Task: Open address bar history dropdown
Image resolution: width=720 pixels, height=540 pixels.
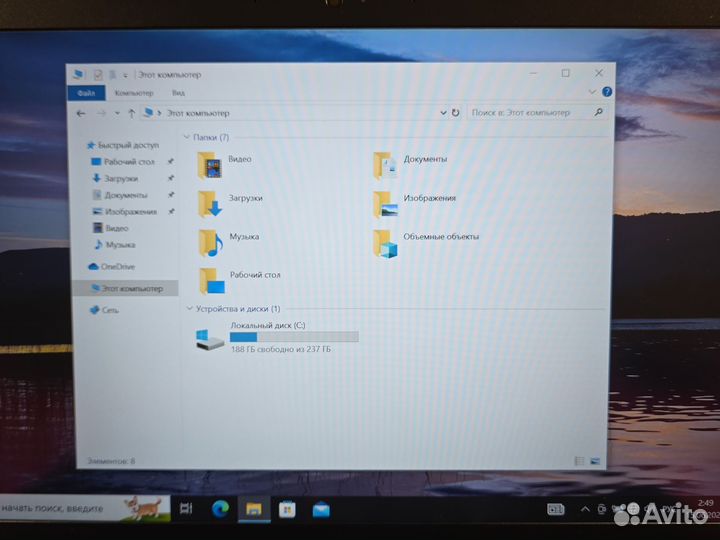Action: pyautogui.click(x=443, y=112)
